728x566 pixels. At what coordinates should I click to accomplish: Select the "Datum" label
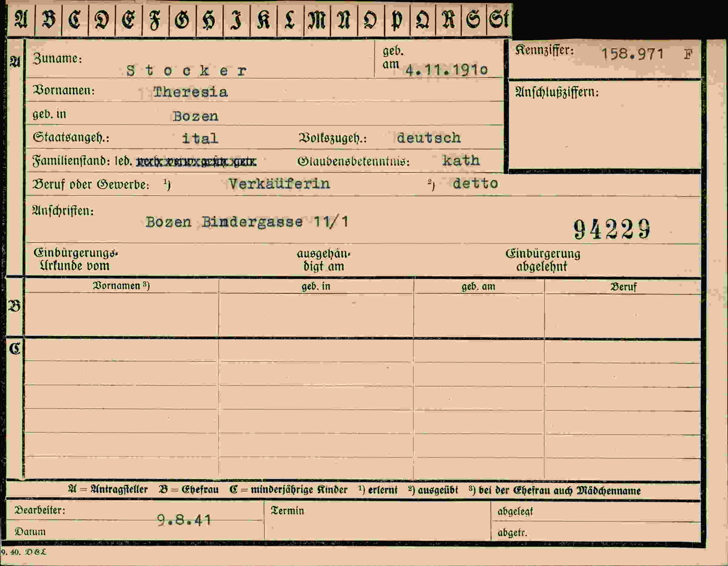[x=30, y=531]
